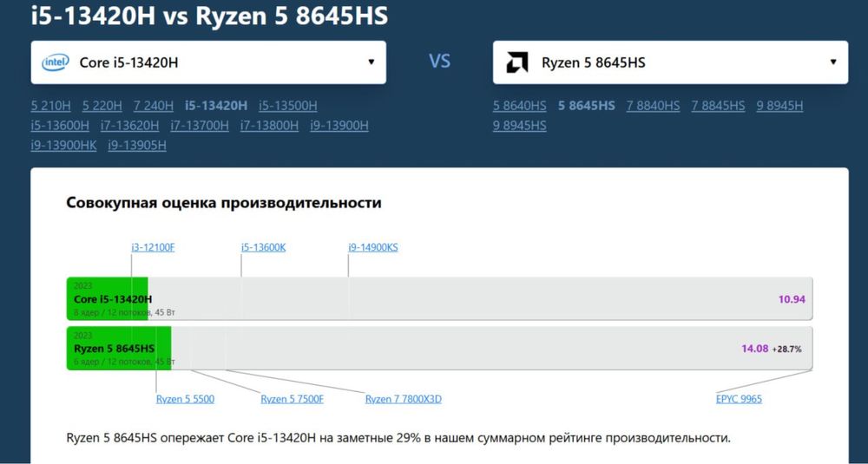Click the 29% summary sentence
The image size is (868, 464).
[x=398, y=438]
